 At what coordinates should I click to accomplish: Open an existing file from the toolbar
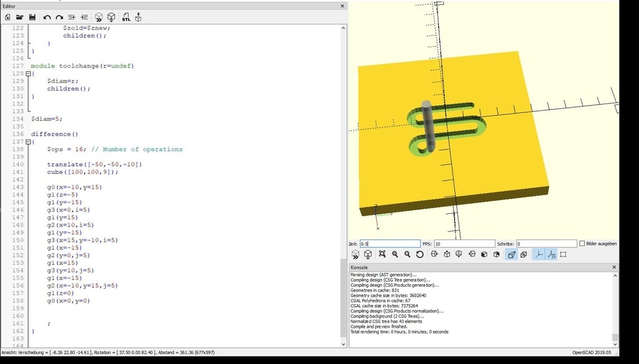(x=21, y=17)
